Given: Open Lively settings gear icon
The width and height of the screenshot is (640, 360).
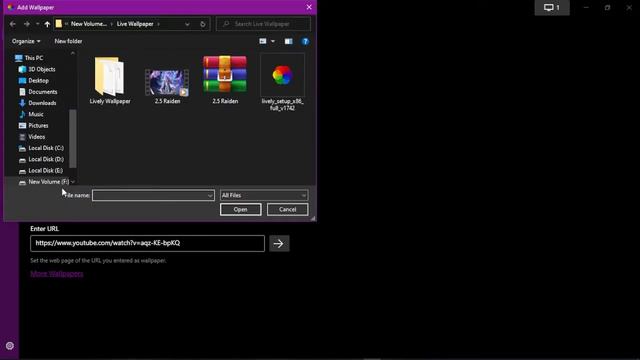Looking at the screenshot, I should (x=10, y=346).
